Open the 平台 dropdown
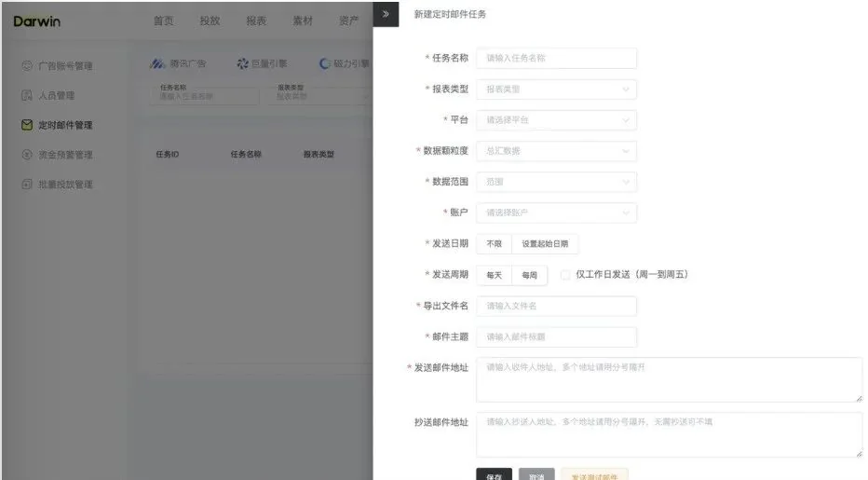 coord(556,119)
